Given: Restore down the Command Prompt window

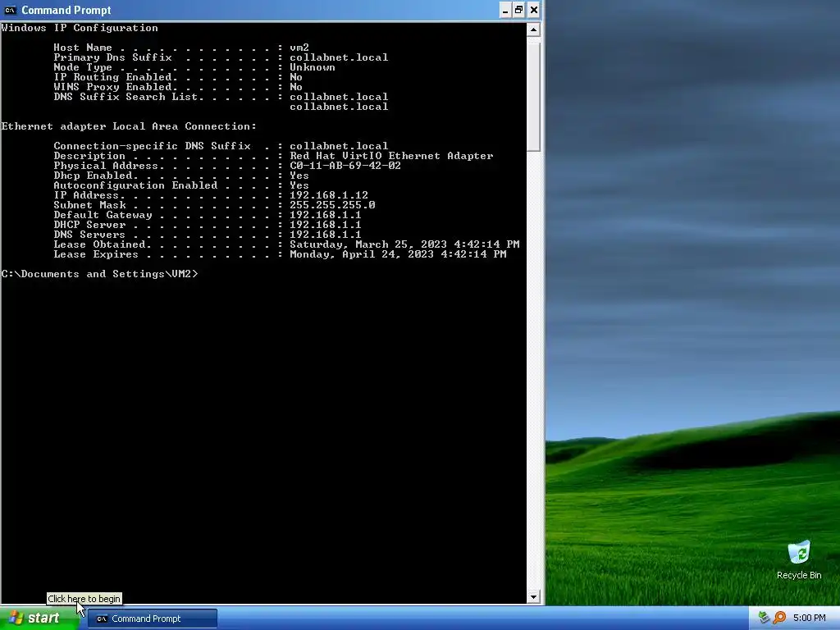Looking at the screenshot, I should tap(519, 10).
